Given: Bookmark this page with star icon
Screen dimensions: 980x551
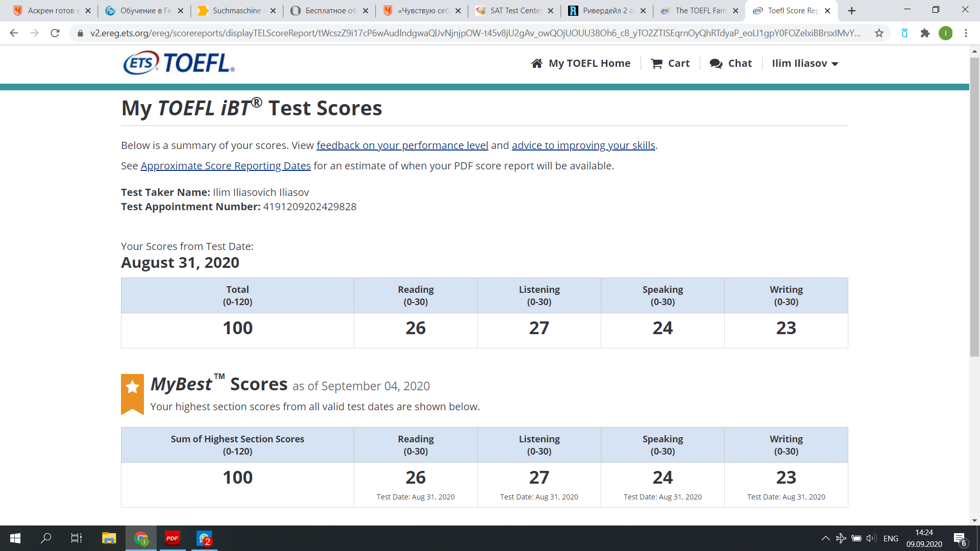Looking at the screenshot, I should click(x=879, y=33).
